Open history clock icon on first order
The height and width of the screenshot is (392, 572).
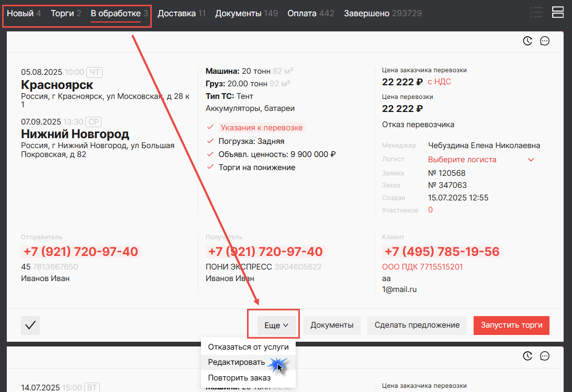(528, 41)
